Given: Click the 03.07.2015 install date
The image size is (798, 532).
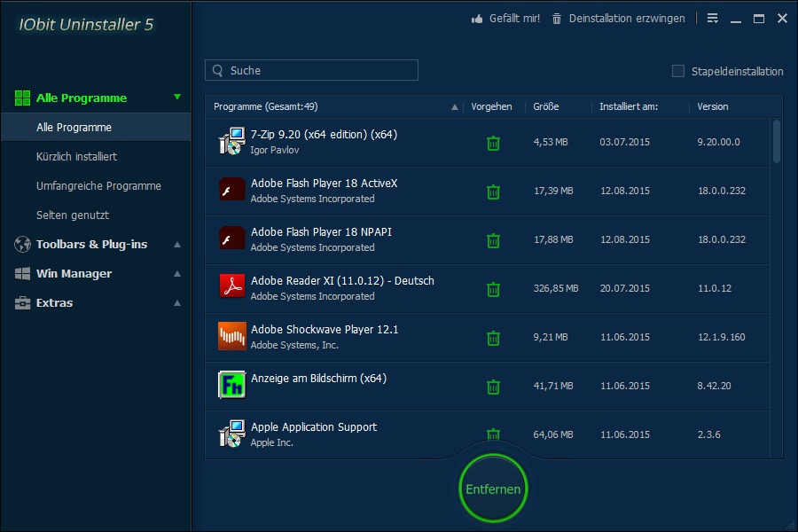Looking at the screenshot, I should tap(624, 142).
